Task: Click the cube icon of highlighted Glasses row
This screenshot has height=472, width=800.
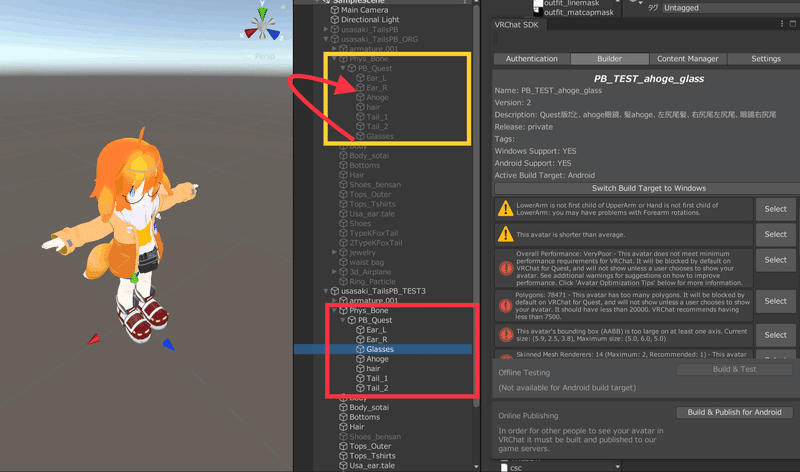Action: click(360, 349)
